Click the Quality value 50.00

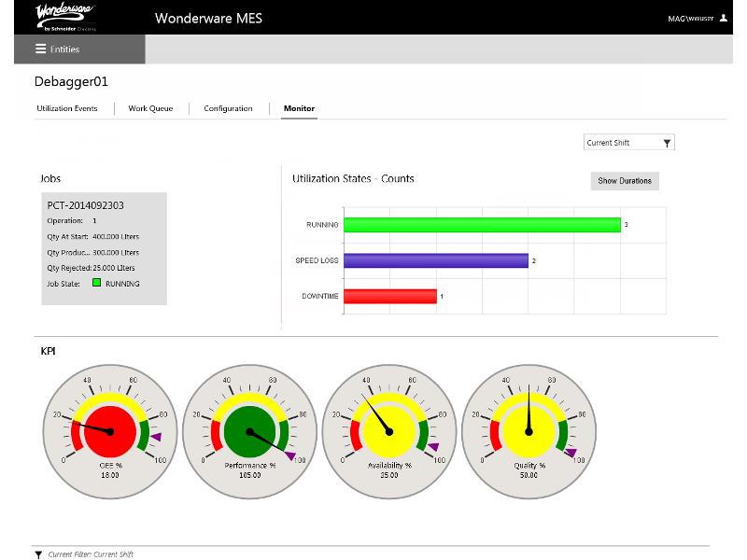[x=529, y=475]
